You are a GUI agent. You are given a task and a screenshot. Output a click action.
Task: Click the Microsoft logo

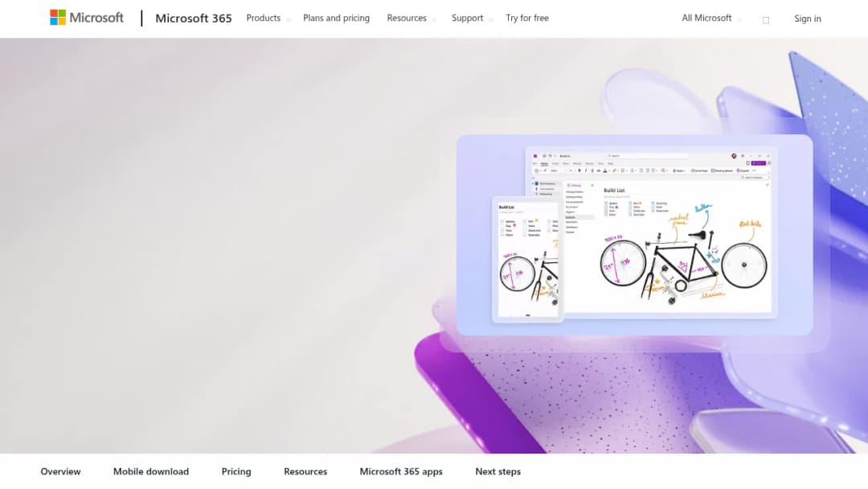[87, 18]
